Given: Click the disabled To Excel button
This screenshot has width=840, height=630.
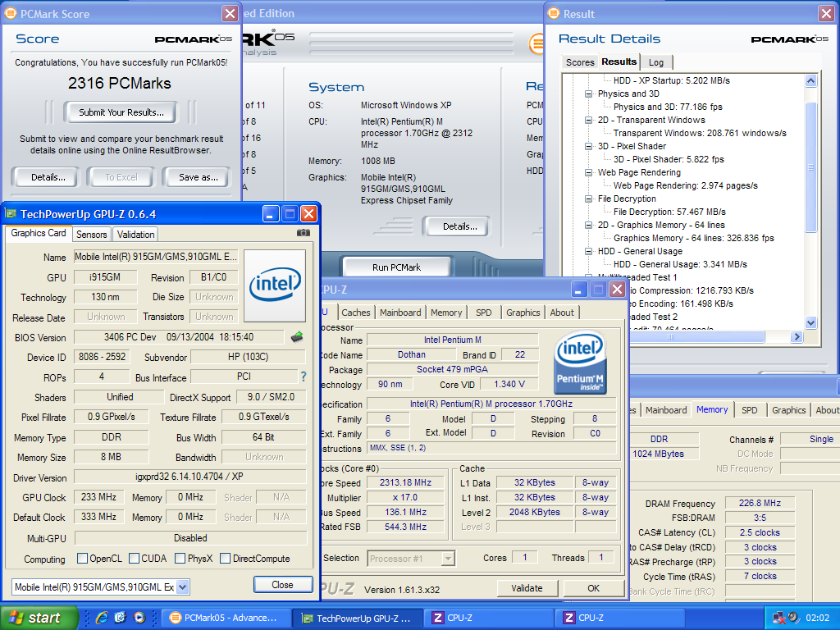Looking at the screenshot, I should (121, 177).
